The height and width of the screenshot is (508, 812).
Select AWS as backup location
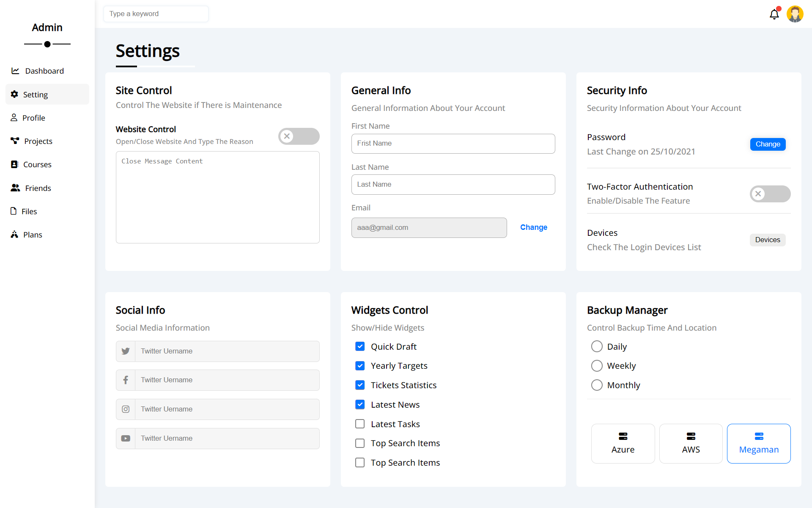point(691,443)
